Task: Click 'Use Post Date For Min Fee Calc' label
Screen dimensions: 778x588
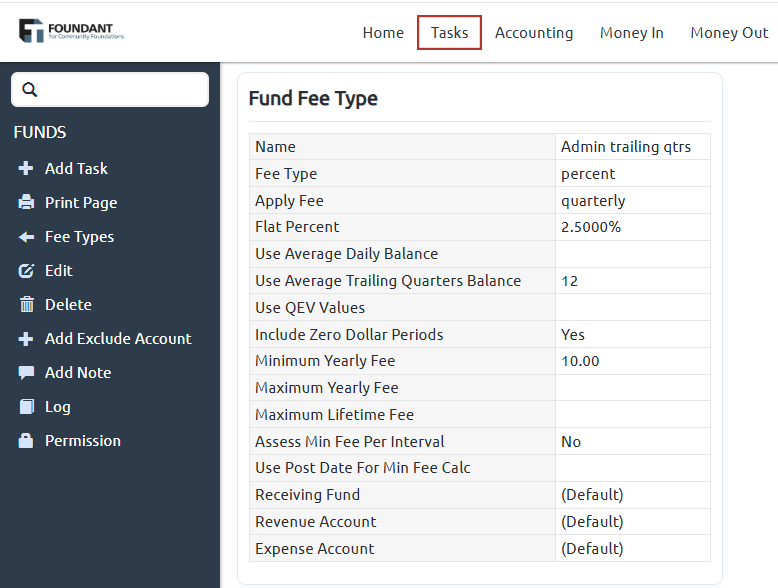Action: click(363, 468)
